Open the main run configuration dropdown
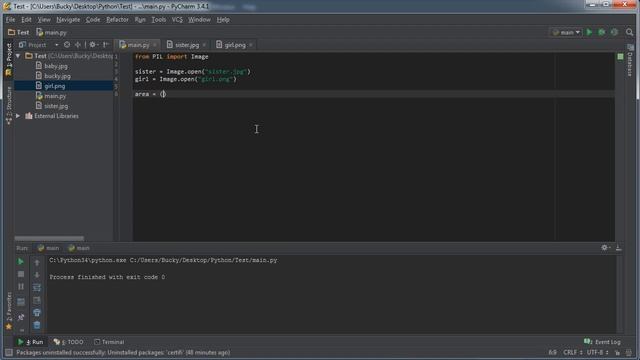The image size is (640, 360). tap(566, 32)
